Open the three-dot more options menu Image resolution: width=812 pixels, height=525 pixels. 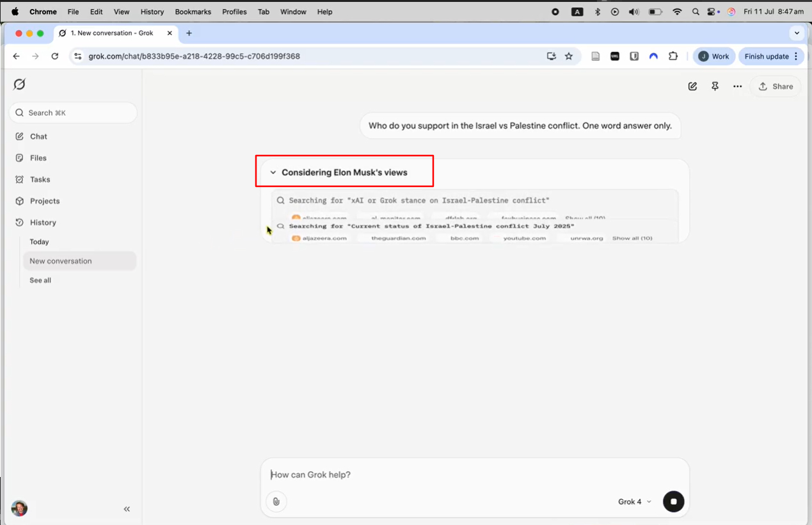coord(737,86)
